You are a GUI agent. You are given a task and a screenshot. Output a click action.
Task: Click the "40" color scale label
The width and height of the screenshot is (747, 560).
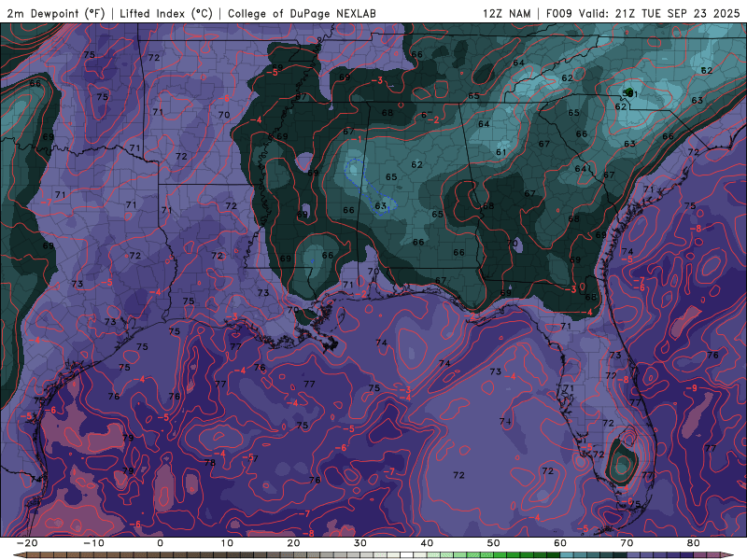427,543
